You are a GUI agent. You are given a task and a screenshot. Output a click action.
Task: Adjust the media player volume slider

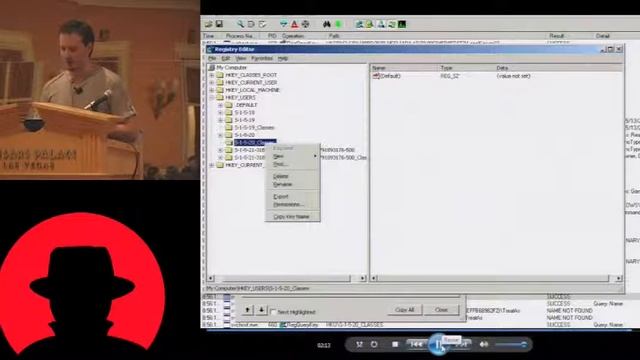[510, 344]
